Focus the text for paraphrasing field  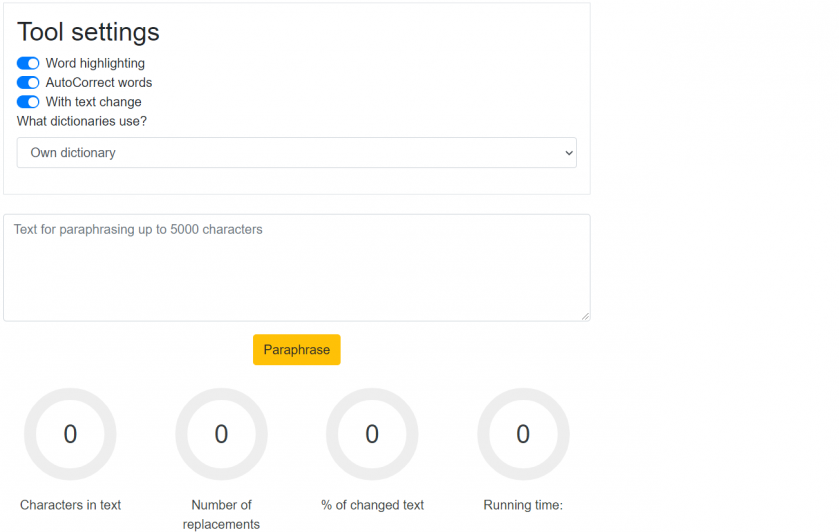click(296, 268)
